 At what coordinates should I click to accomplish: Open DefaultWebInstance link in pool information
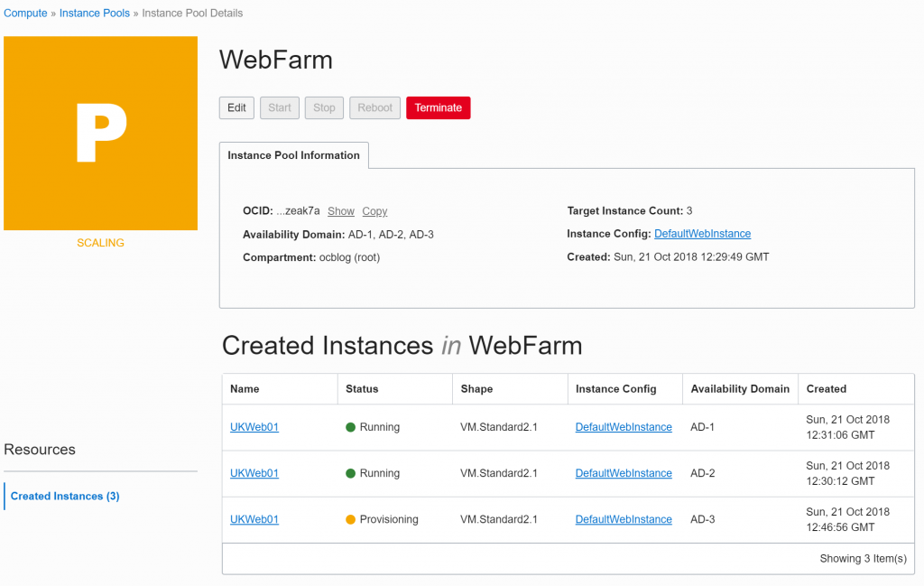[x=702, y=234]
